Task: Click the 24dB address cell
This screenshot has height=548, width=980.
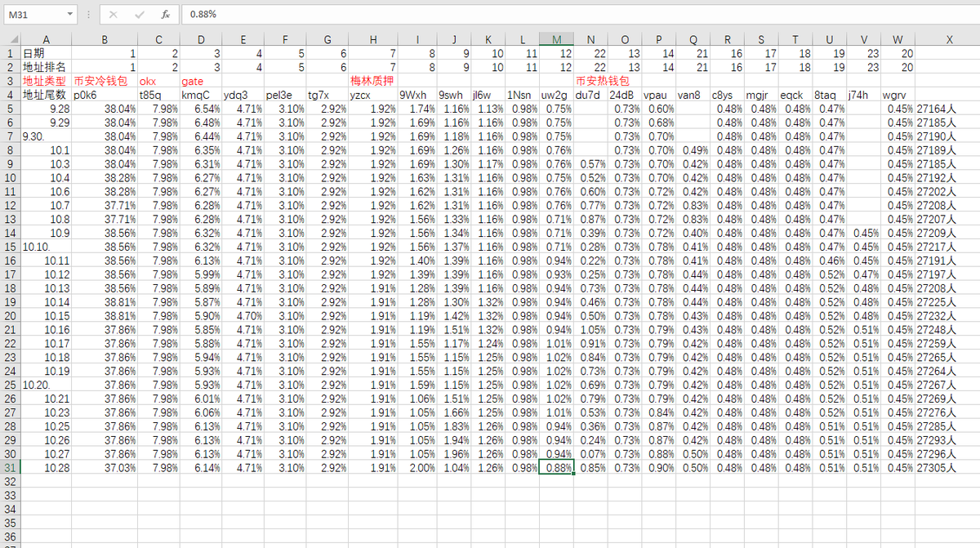Action: [x=625, y=95]
